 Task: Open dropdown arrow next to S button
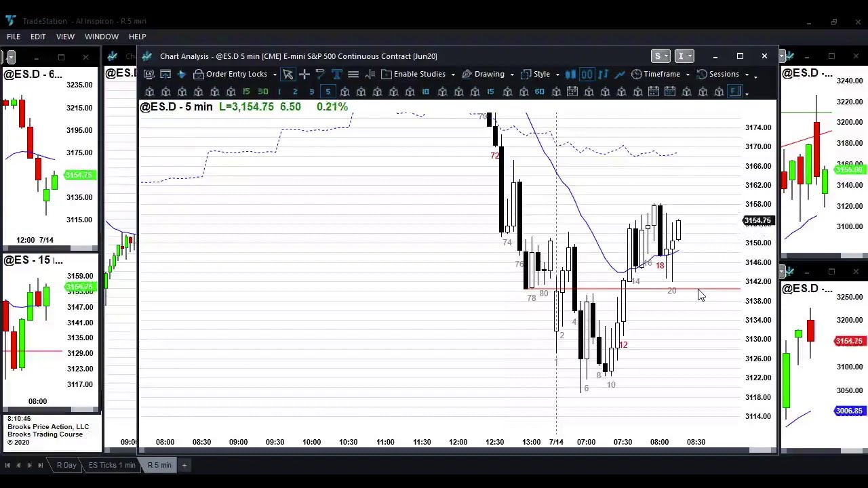[667, 56]
